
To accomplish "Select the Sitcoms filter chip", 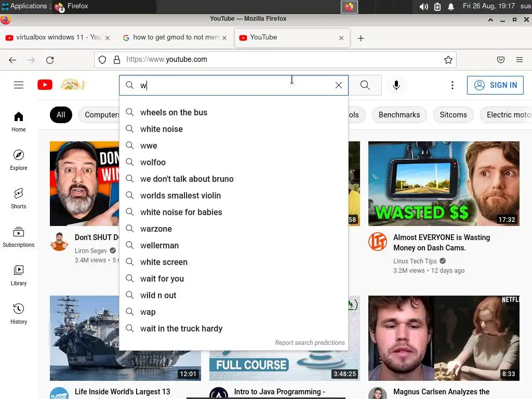I will pyautogui.click(x=453, y=115).
